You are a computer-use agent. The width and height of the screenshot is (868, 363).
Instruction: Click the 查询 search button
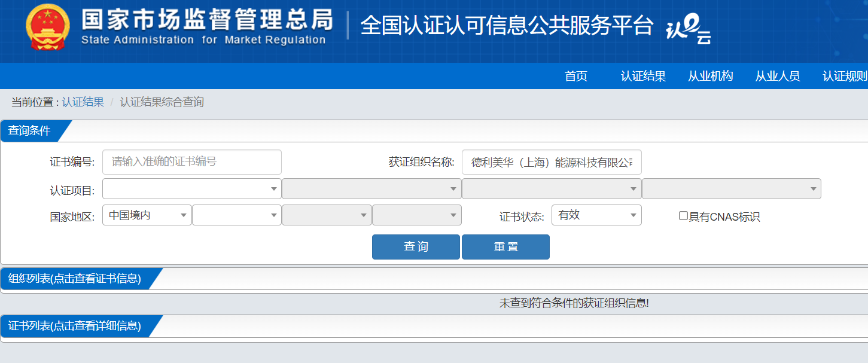point(416,247)
